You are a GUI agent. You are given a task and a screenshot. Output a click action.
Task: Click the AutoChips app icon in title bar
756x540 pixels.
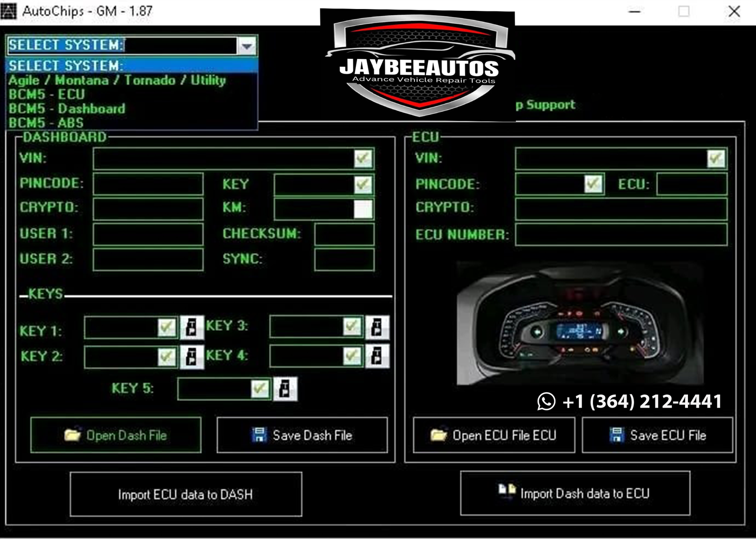[x=9, y=11]
